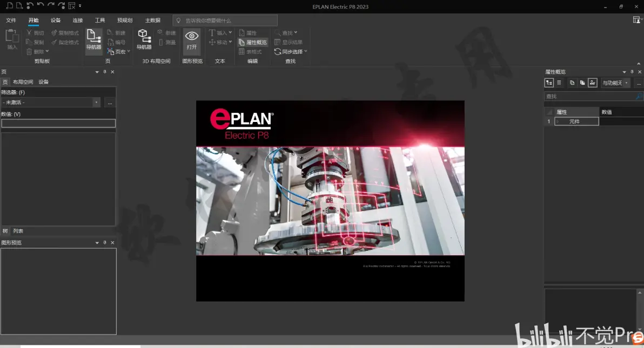The width and height of the screenshot is (644, 348).
Task: Switch to the 预规划 ribbon tab
Action: click(125, 20)
